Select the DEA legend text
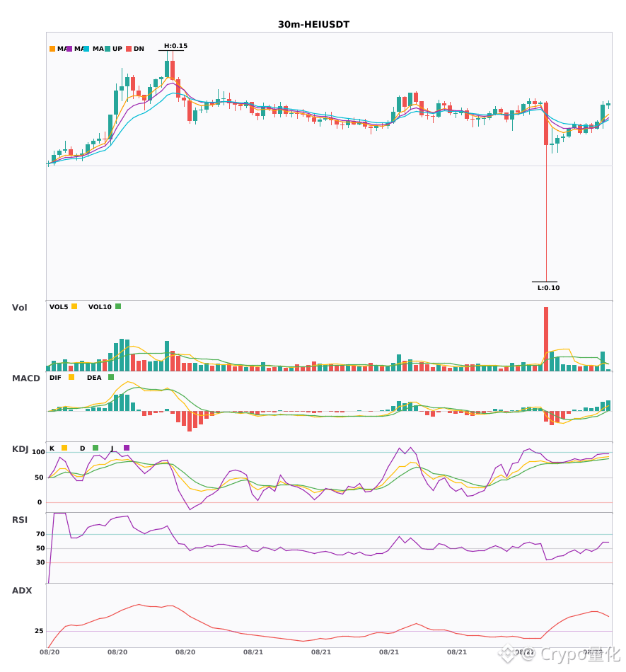Viewport: 626px width, 672px height. click(x=94, y=378)
